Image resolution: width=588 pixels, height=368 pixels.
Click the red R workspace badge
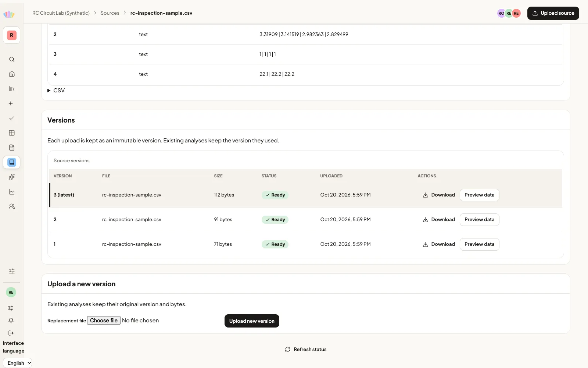(x=12, y=35)
